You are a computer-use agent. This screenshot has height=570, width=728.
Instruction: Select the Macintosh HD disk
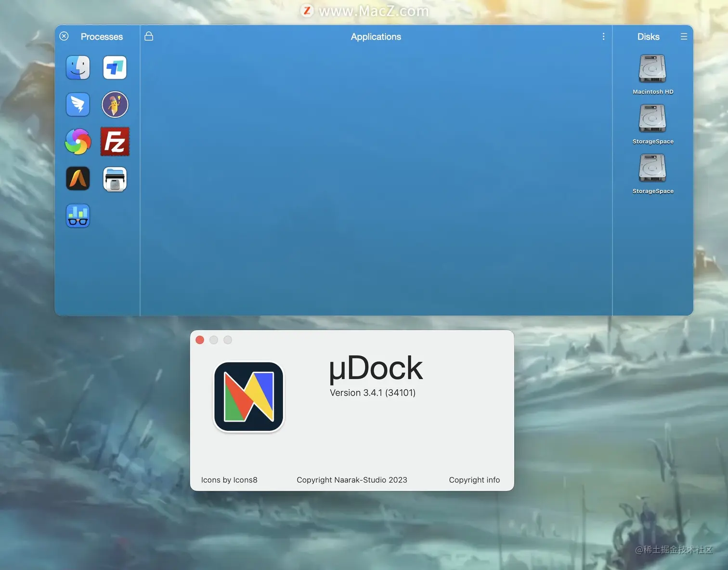point(652,75)
